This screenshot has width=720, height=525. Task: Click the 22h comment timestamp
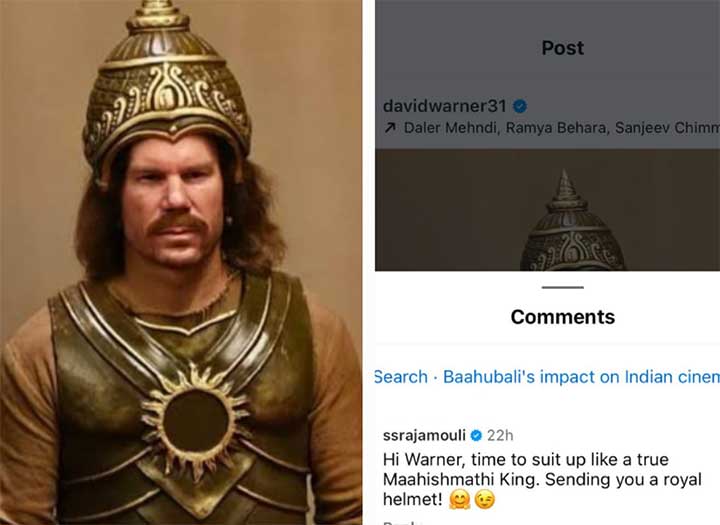click(x=502, y=435)
